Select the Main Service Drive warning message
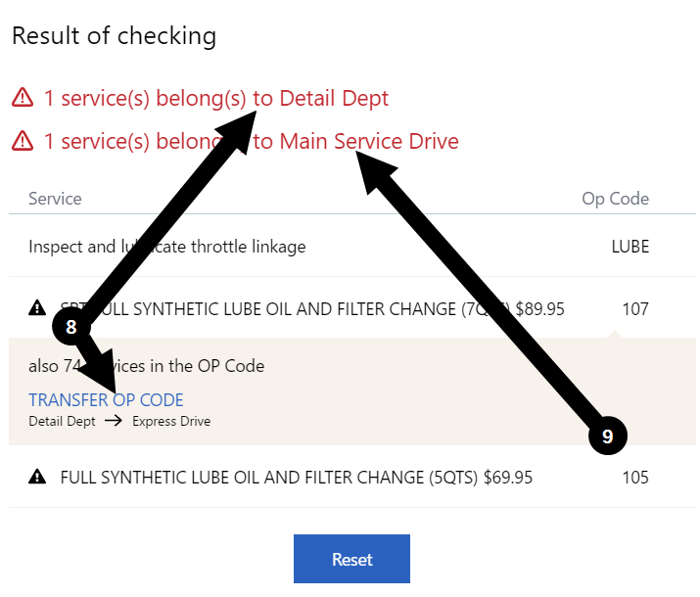Viewport: 700px width, 597px height. point(251,141)
